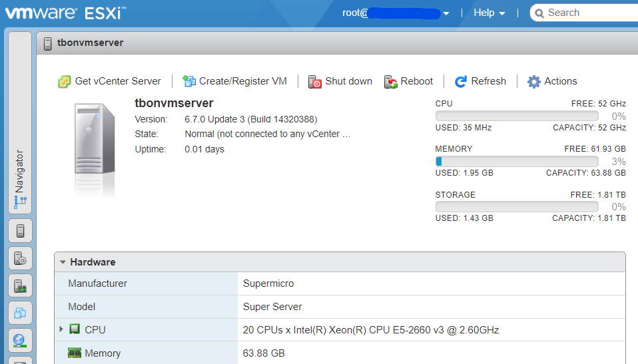Collapse the Hardware section
Image resolution: width=638 pixels, height=364 pixels.
tap(63, 262)
